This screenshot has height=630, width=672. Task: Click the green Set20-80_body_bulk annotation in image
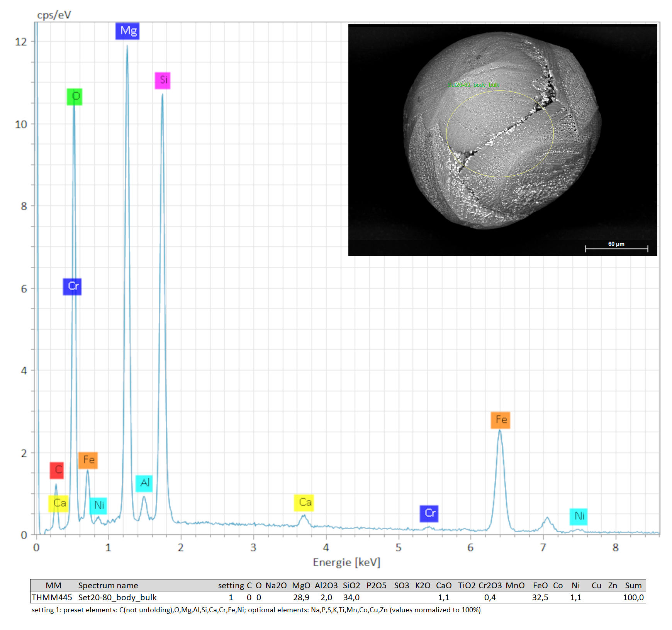click(473, 85)
